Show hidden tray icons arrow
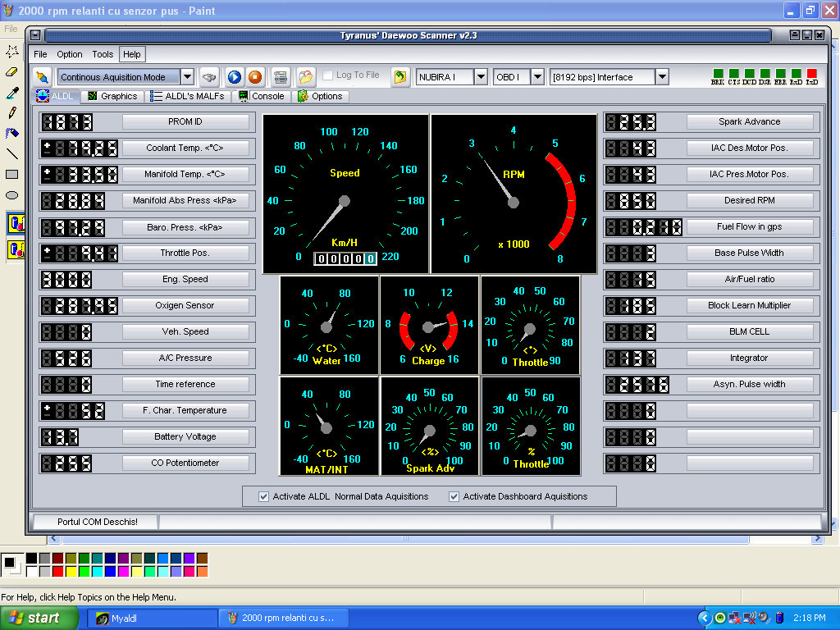 (705, 619)
